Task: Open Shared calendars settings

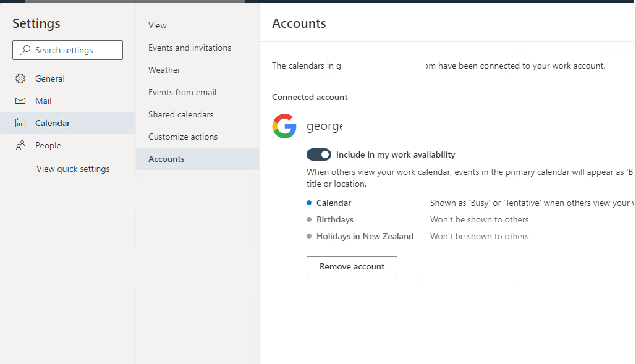Action: (198, 115)
